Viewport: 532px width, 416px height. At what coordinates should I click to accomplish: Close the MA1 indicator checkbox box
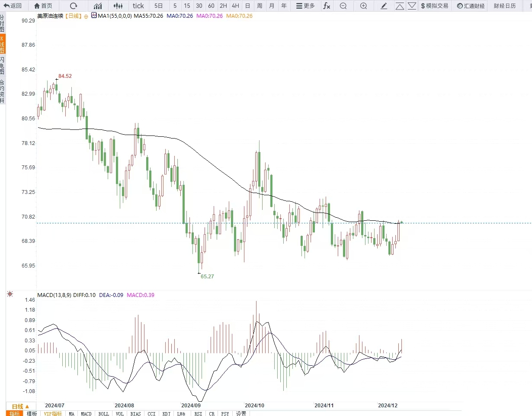pyautogui.click(x=94, y=15)
